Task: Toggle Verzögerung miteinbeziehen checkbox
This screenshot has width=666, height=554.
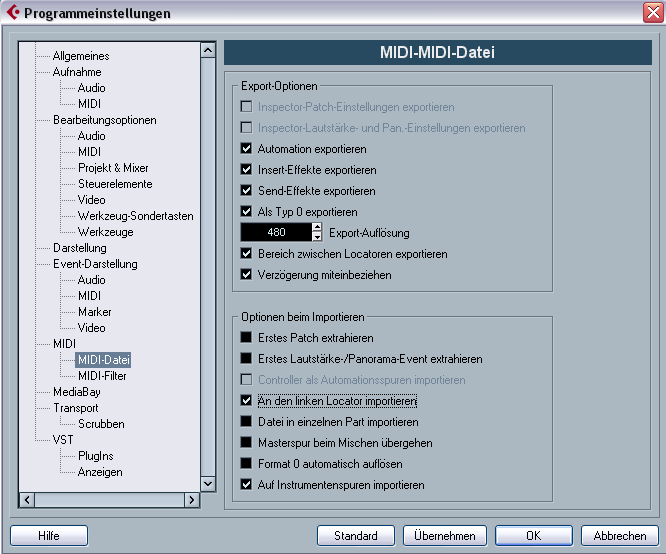Action: click(x=246, y=274)
